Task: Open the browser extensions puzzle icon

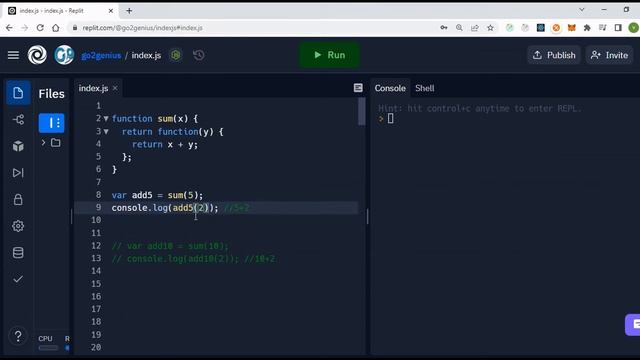Action: click(x=587, y=28)
